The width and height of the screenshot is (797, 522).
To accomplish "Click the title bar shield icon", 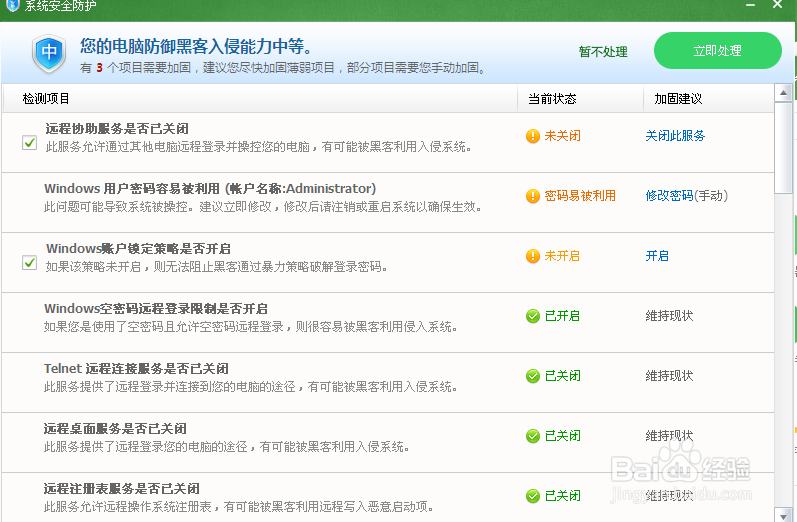I will tap(12, 5).
